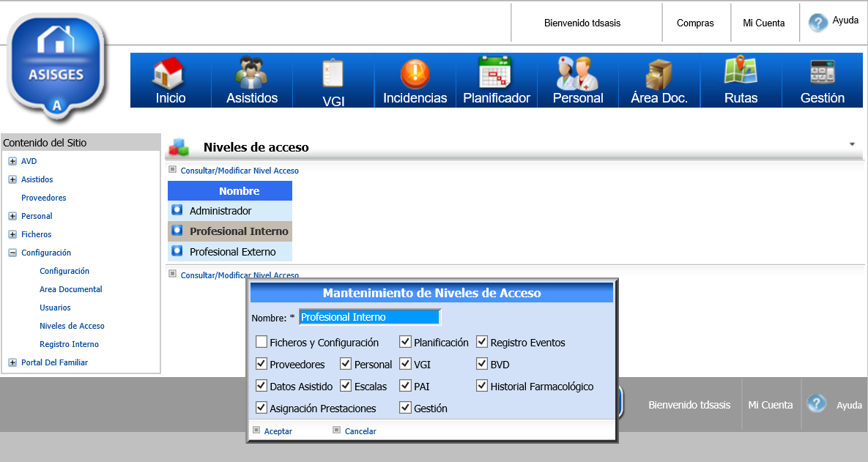Click the Asistidos people icon

point(251,73)
